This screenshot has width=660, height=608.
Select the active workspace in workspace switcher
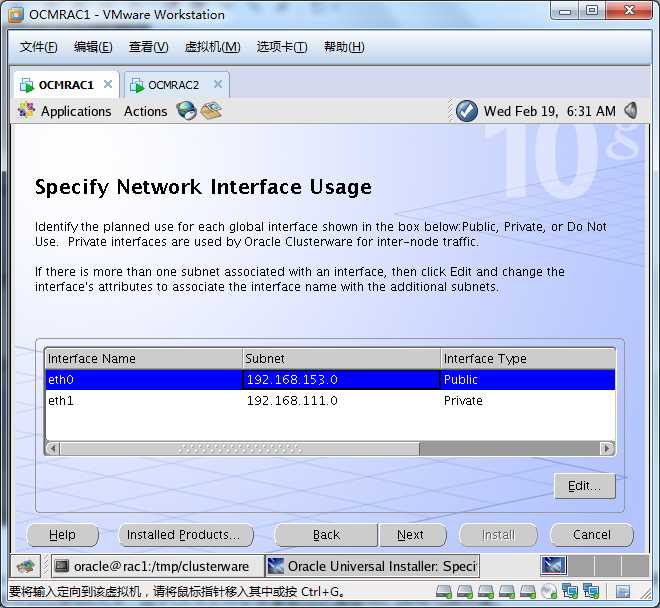554,565
